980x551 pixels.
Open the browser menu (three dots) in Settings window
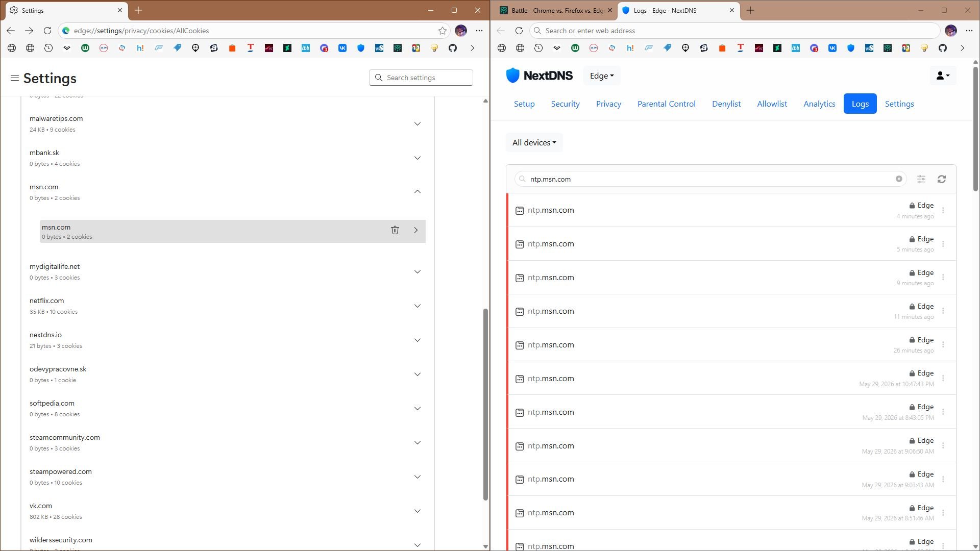coord(479,31)
